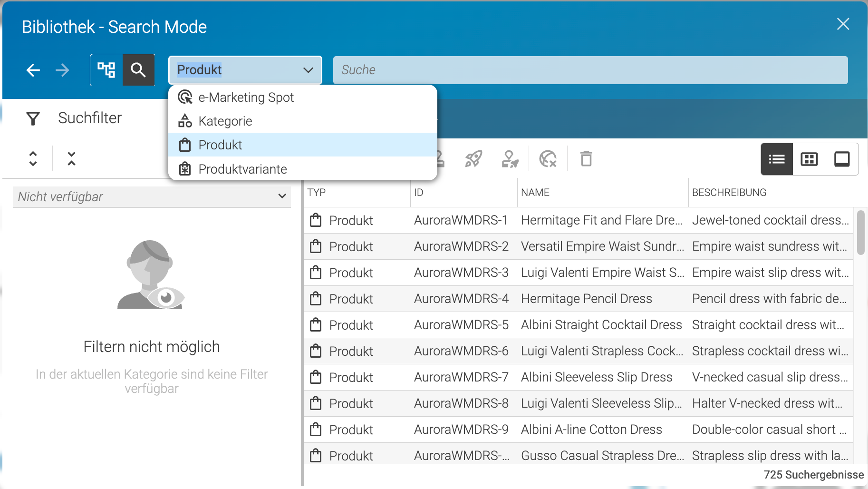The width and height of the screenshot is (868, 489).
Task: Click ID cell AuroraWMDRS-6
Action: [461, 351]
